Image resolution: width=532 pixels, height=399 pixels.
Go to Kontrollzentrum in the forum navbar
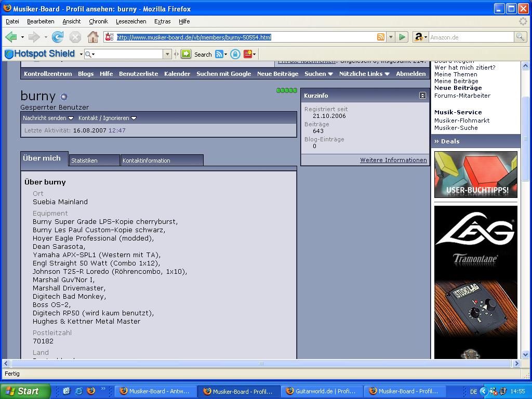point(48,74)
